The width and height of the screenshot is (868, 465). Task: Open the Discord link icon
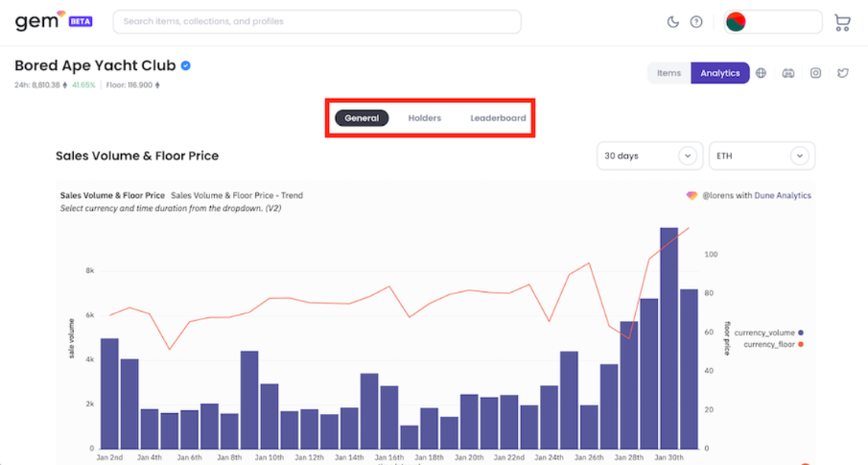click(788, 73)
